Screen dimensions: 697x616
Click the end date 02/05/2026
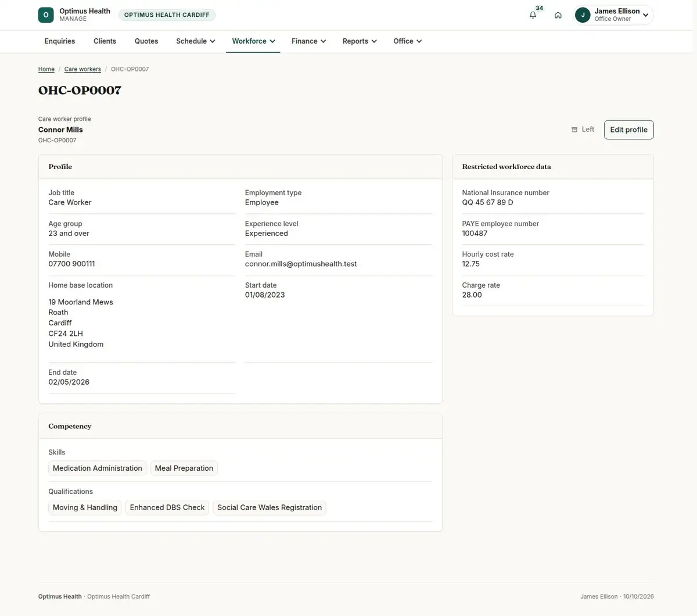pos(69,382)
